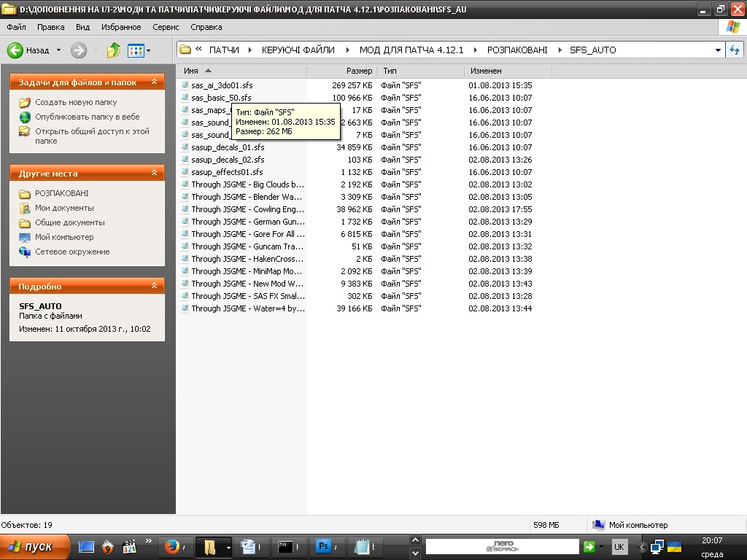Sort by Изменен column header
Viewport: 747px width, 560px height.
click(508, 71)
